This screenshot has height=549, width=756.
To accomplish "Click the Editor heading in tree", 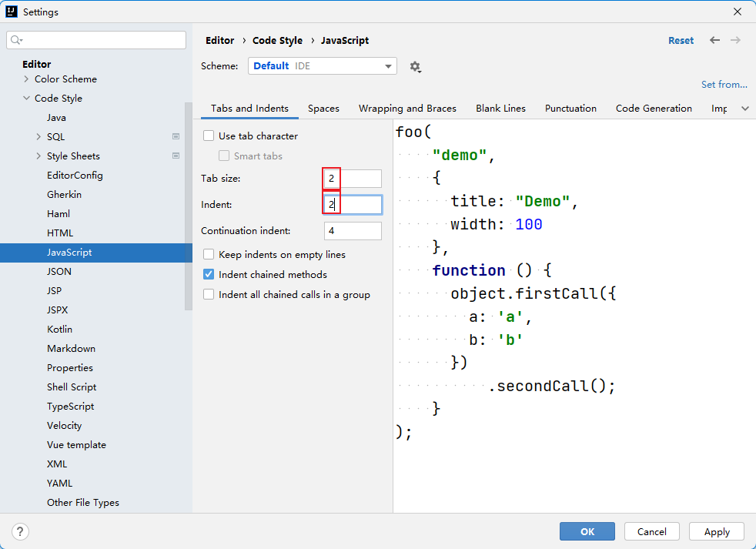I will [37, 64].
